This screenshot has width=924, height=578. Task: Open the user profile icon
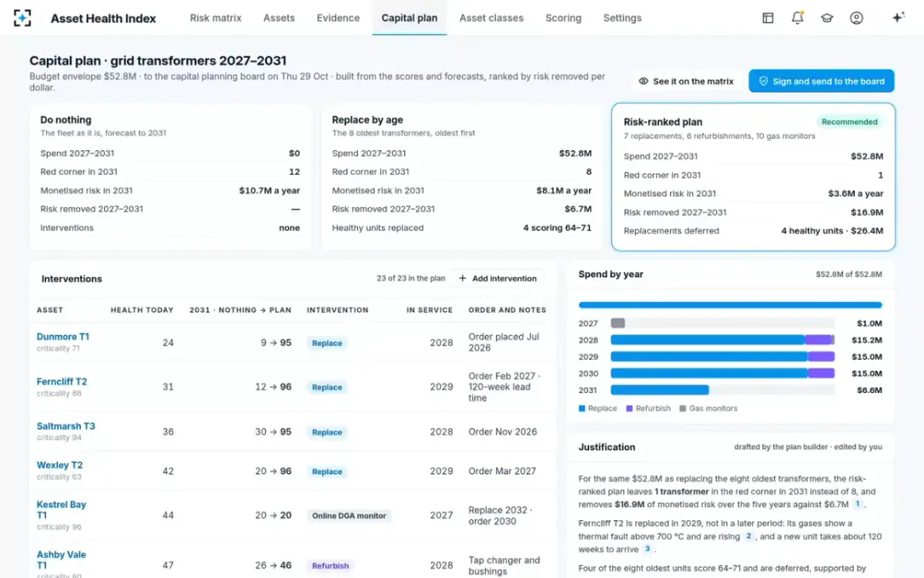point(856,18)
